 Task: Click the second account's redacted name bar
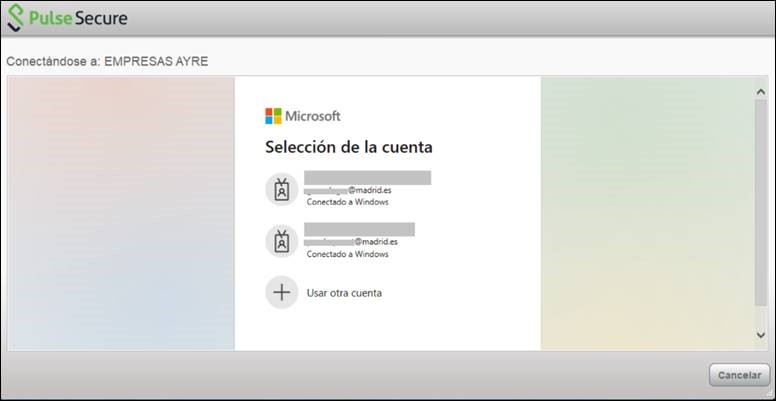point(359,229)
